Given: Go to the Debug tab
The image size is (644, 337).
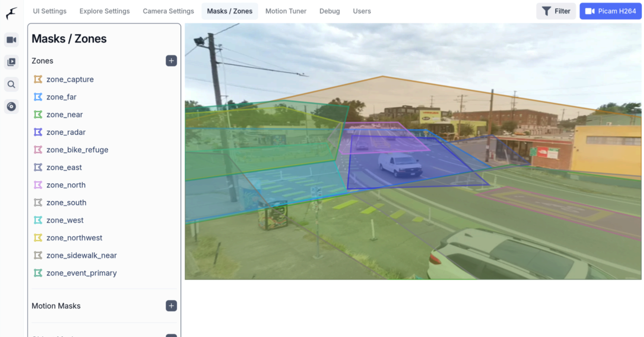Looking at the screenshot, I should point(329,11).
